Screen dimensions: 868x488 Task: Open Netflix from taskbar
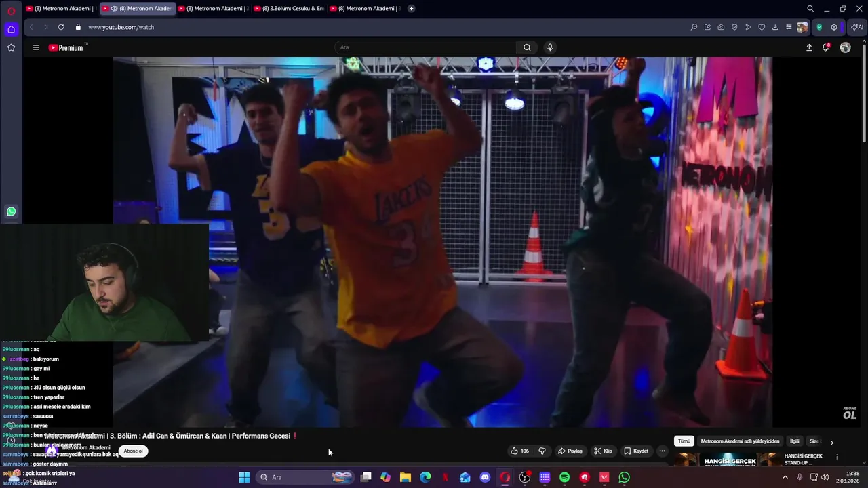pos(446,477)
